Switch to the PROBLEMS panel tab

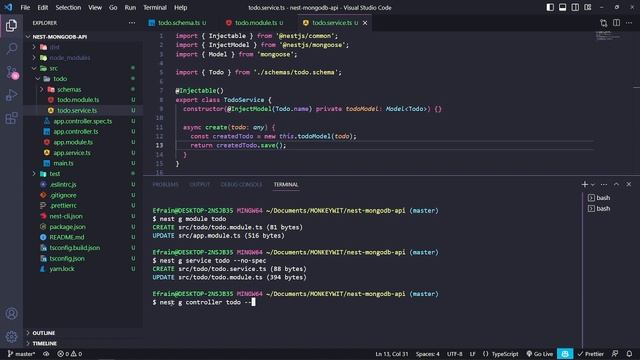[165, 184]
